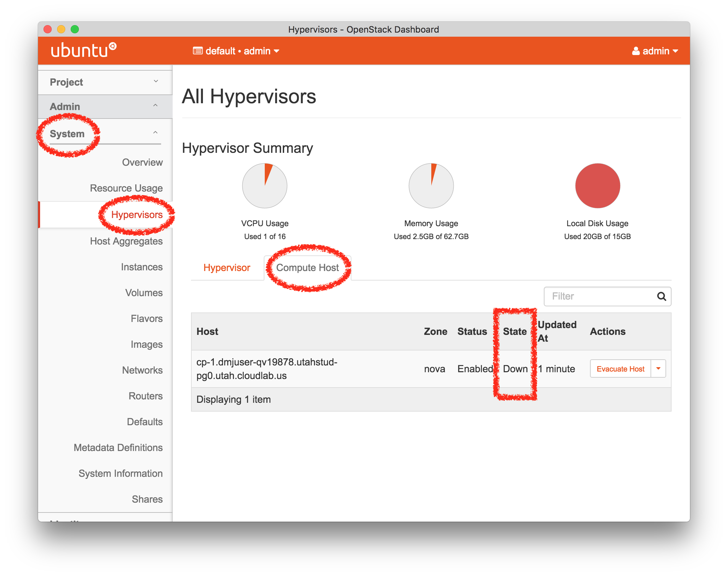Click the Filter input field
This screenshot has width=728, height=576.
(x=607, y=296)
